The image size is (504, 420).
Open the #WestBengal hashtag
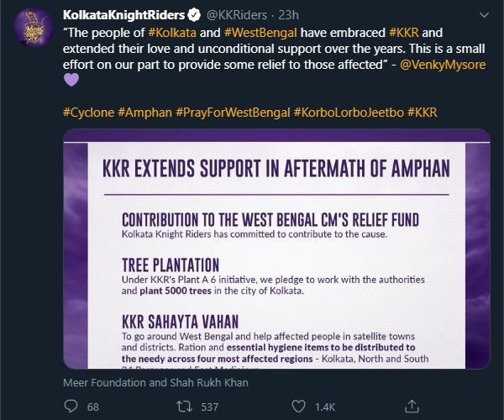click(260, 33)
